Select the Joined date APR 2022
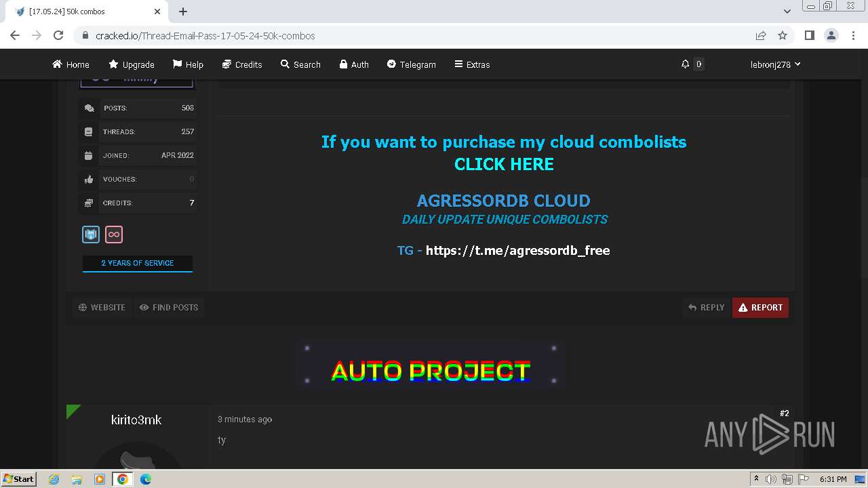This screenshot has height=488, width=868. (x=178, y=155)
